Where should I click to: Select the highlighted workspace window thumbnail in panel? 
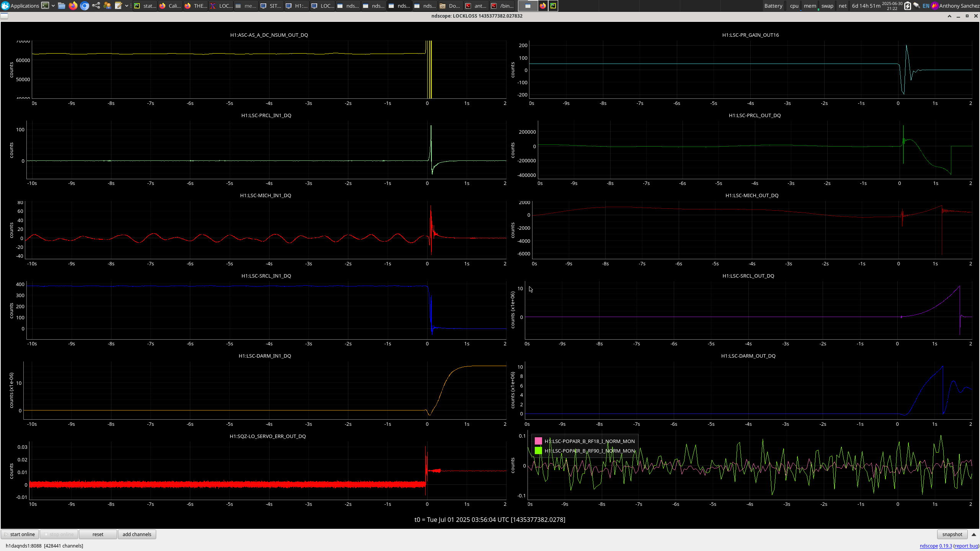pos(528,6)
